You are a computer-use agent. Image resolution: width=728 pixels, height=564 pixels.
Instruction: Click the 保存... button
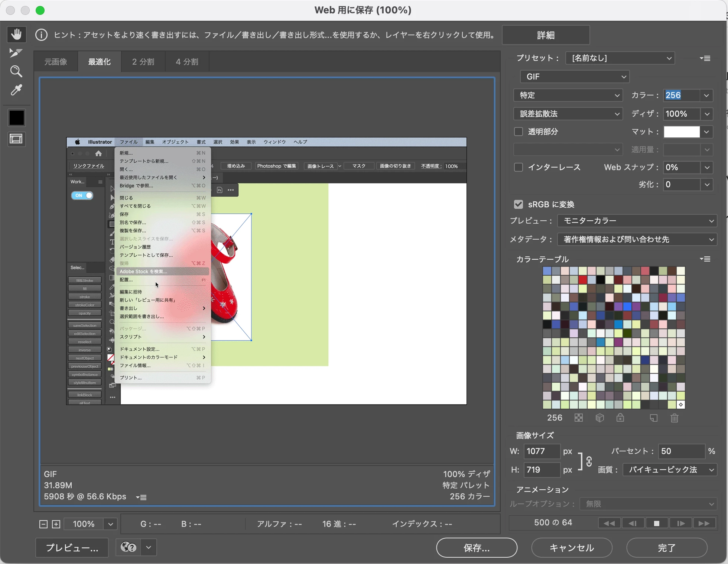pos(477,548)
